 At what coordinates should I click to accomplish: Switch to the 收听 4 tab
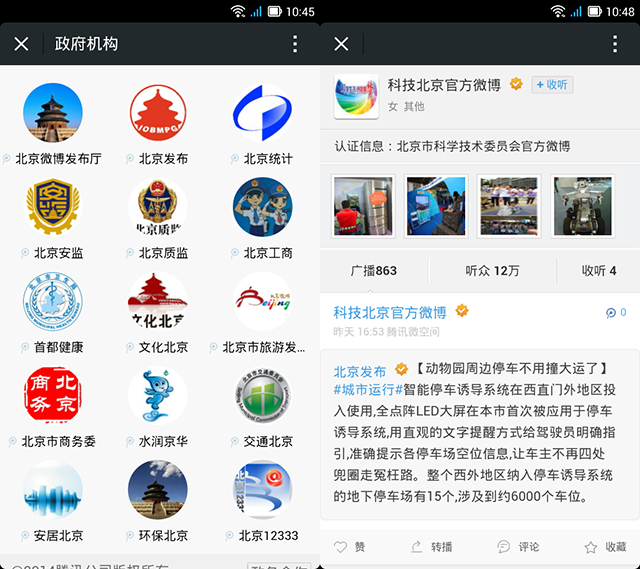[x=599, y=271]
